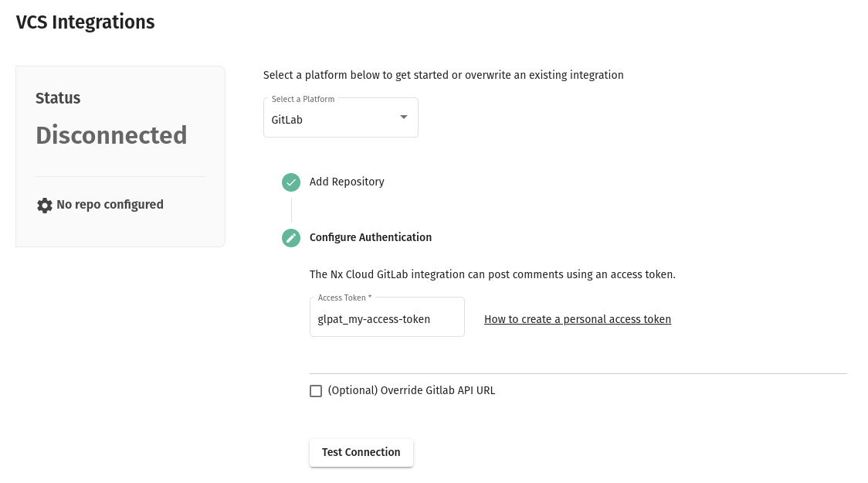Click the "VCS Integrations" page title

click(x=85, y=22)
